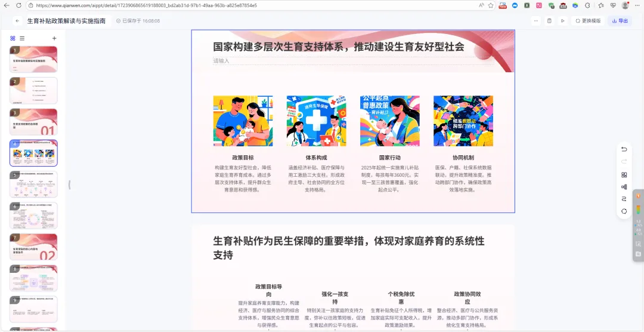Click the 体系构成 heading

tap(316, 158)
